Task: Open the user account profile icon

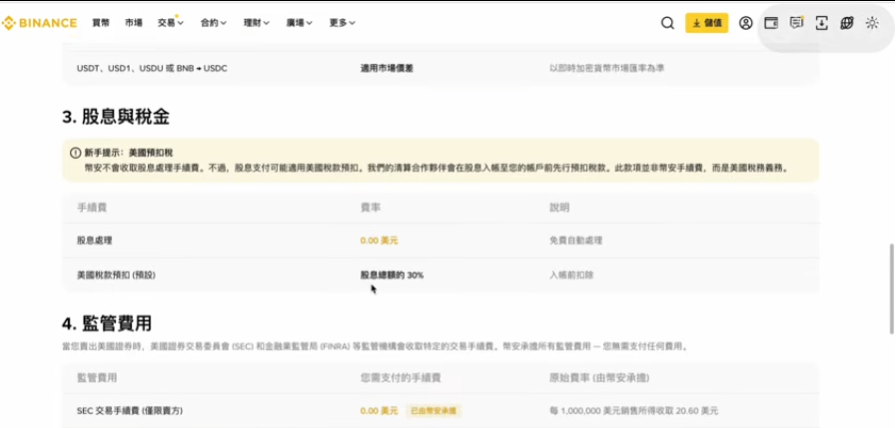Action: click(746, 23)
